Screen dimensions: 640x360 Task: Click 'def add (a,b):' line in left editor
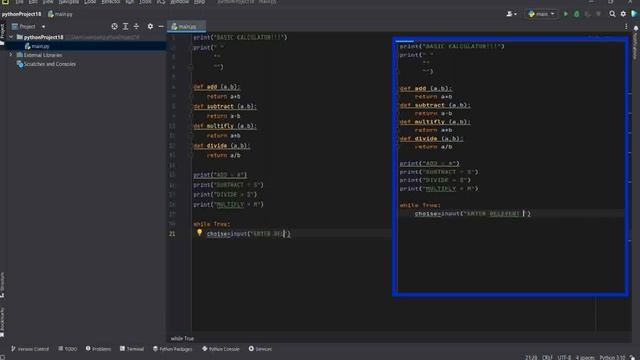[x=216, y=87]
